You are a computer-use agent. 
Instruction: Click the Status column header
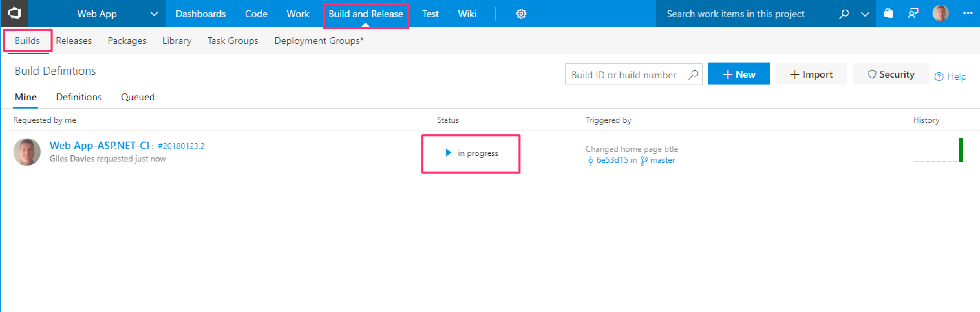pyautogui.click(x=448, y=120)
